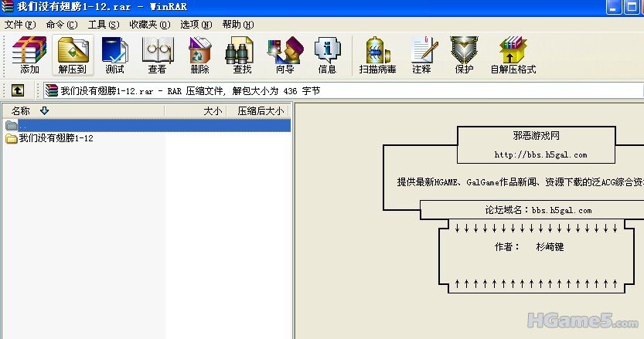The image size is (644, 339).
Task: Open the 文件 (File) menu
Action: [20, 24]
